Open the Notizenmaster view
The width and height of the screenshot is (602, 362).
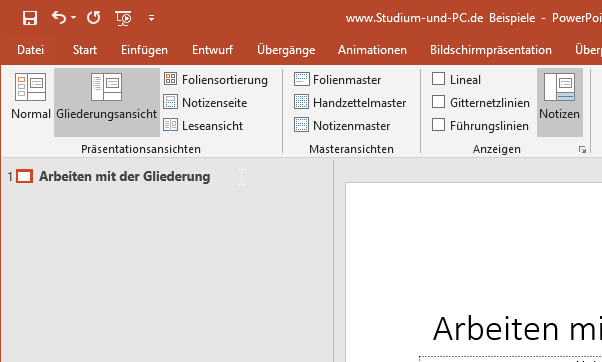(342, 126)
